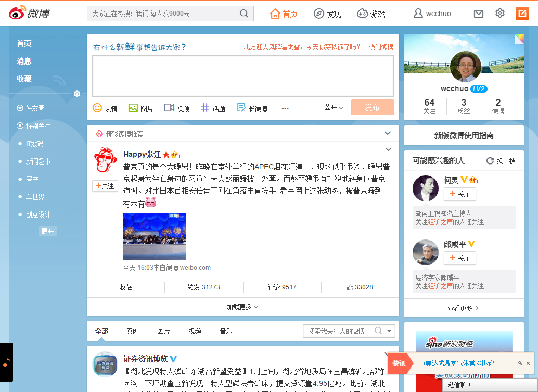Expand 加载更多 recommended posts
538x392 pixels.
point(242,307)
